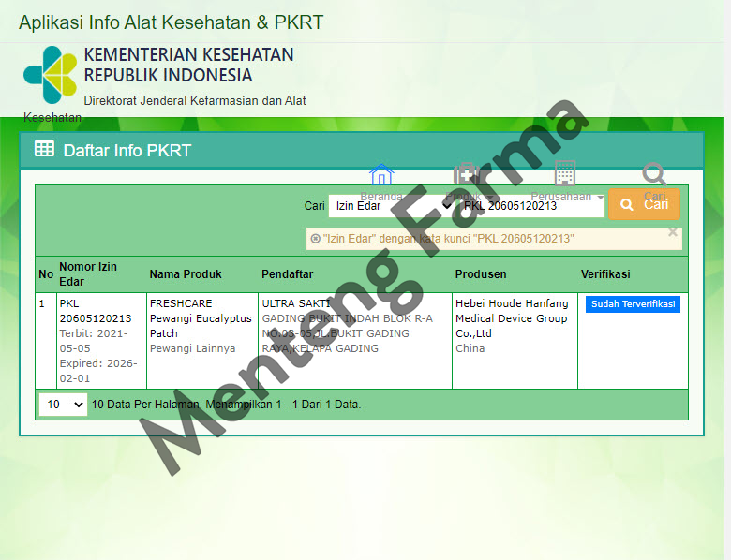Click the ULTRA SAKTI pendaftar entry
The width and height of the screenshot is (731, 560).
coord(295,303)
